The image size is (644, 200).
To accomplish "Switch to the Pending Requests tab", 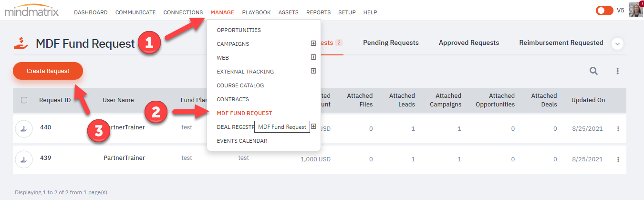I will (391, 43).
